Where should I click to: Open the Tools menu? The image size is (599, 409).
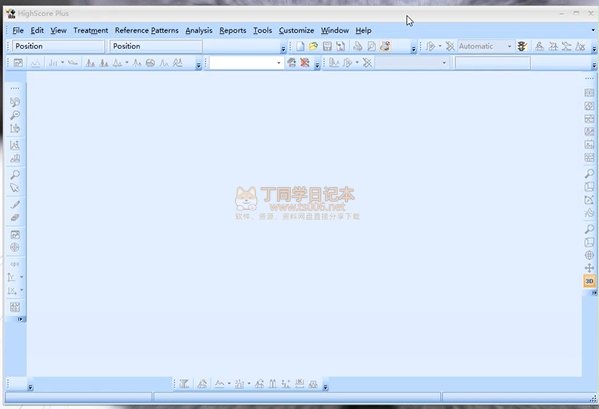tap(262, 31)
